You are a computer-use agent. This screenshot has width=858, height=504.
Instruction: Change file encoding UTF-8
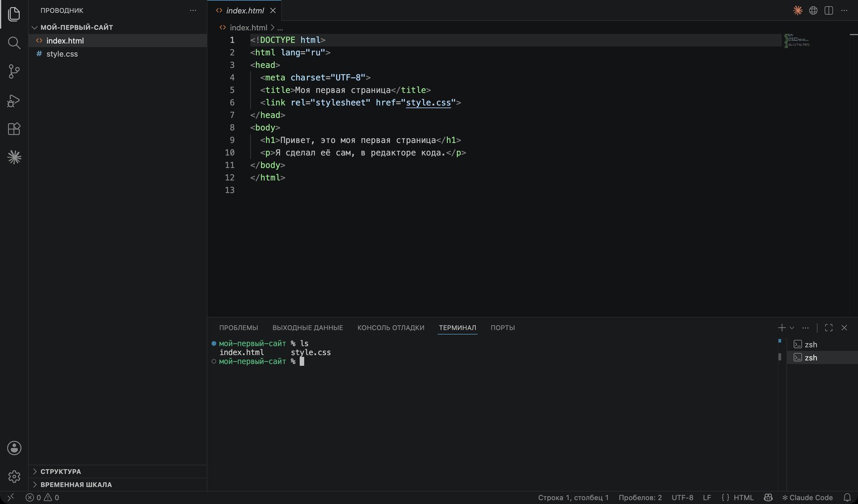coord(682,498)
